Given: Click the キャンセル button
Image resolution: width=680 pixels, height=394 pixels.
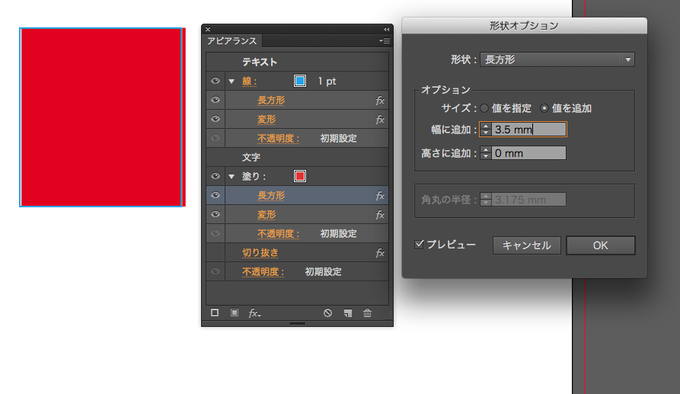Looking at the screenshot, I should [526, 245].
